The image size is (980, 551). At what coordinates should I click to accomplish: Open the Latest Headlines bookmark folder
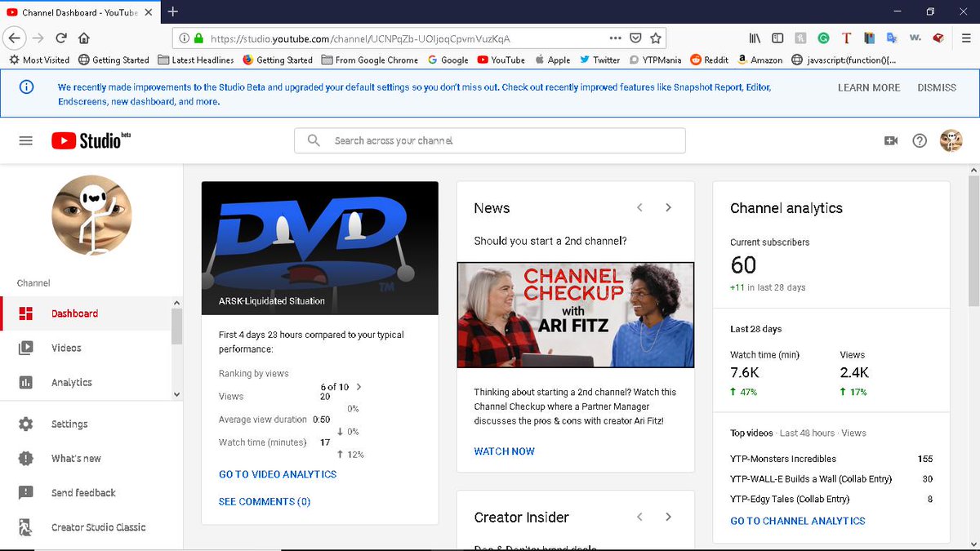[x=196, y=60]
